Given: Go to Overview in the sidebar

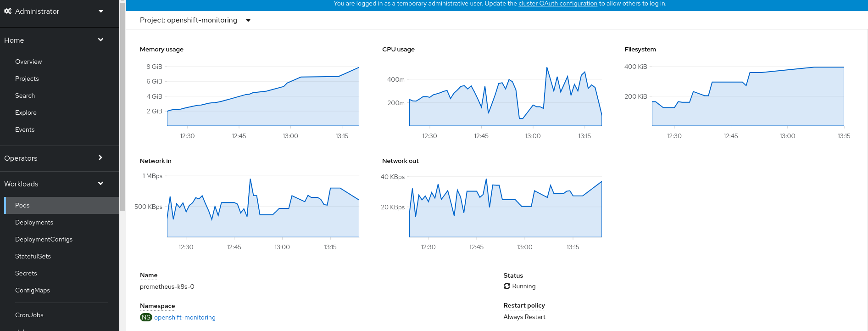Looking at the screenshot, I should tap(28, 62).
